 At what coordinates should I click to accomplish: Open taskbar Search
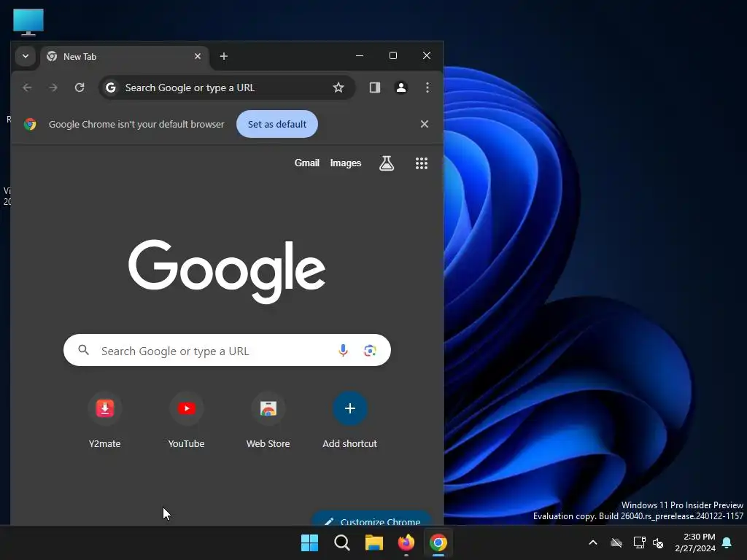342,542
